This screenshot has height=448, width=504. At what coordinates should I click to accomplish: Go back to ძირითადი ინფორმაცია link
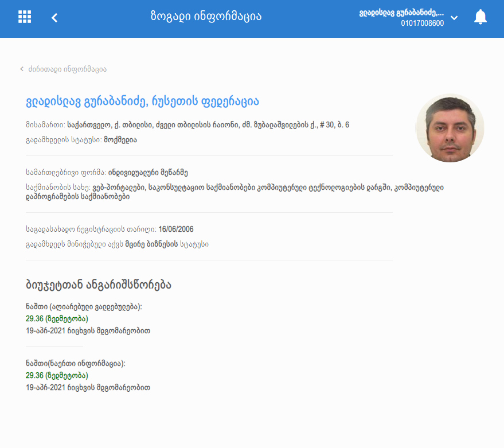[x=67, y=69]
